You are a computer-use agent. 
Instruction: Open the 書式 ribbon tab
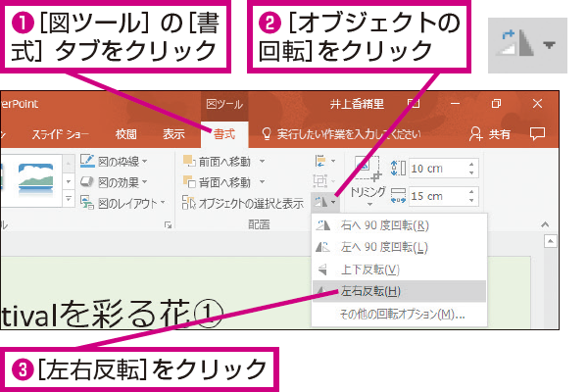(x=224, y=134)
